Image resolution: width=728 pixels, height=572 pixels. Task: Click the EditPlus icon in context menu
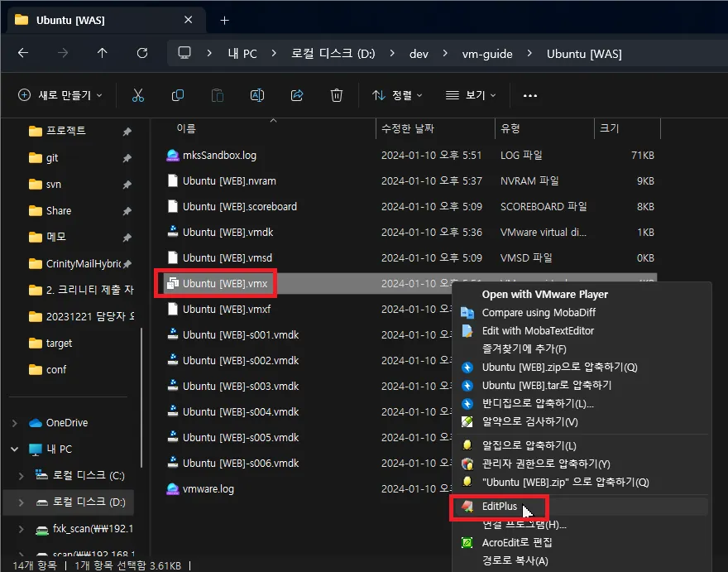tap(467, 507)
